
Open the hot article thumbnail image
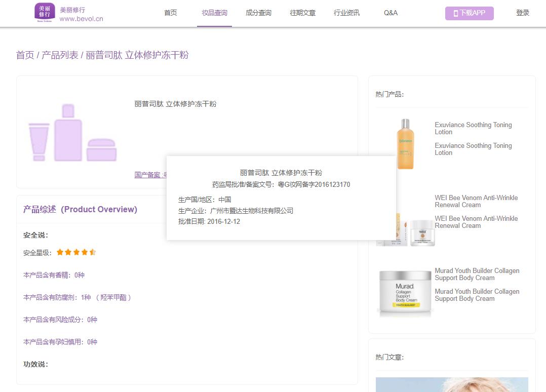pyautogui.click(x=452, y=384)
